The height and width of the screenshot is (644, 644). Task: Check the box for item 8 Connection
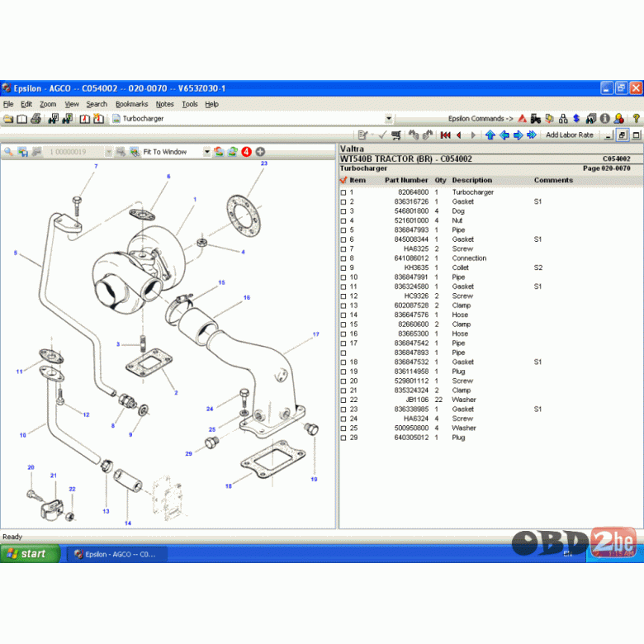coord(343,258)
